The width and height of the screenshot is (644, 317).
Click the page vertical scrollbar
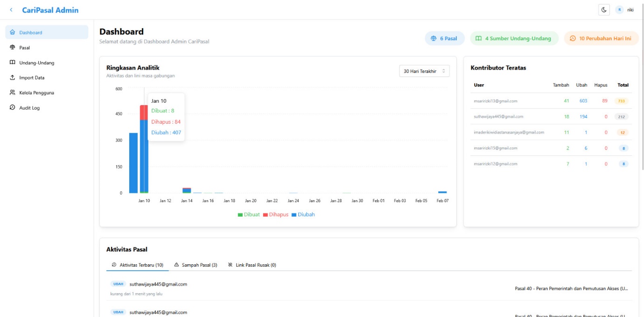[x=642, y=86]
